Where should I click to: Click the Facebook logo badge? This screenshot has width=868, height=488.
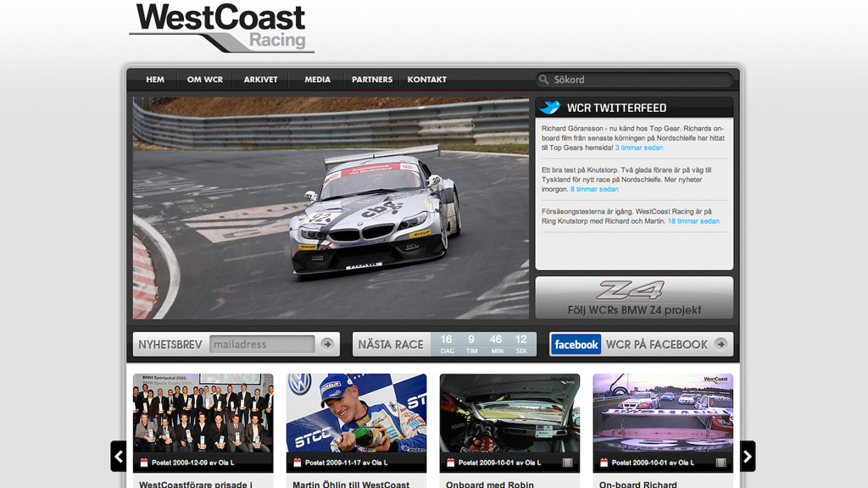pos(576,344)
